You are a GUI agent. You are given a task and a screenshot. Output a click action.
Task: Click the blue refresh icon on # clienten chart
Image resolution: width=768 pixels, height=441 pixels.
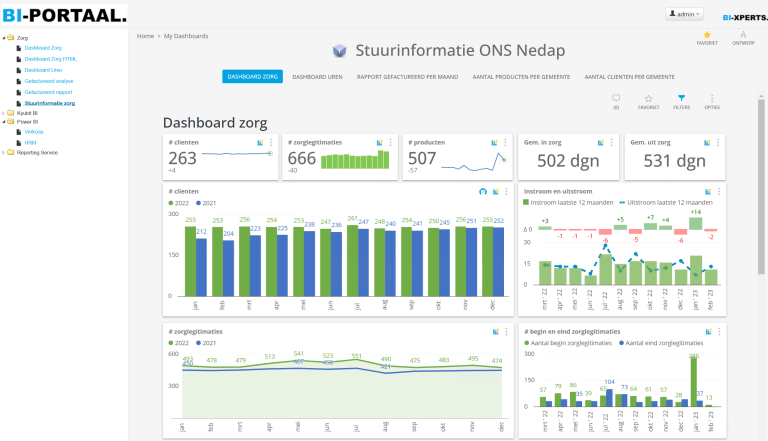[483, 191]
